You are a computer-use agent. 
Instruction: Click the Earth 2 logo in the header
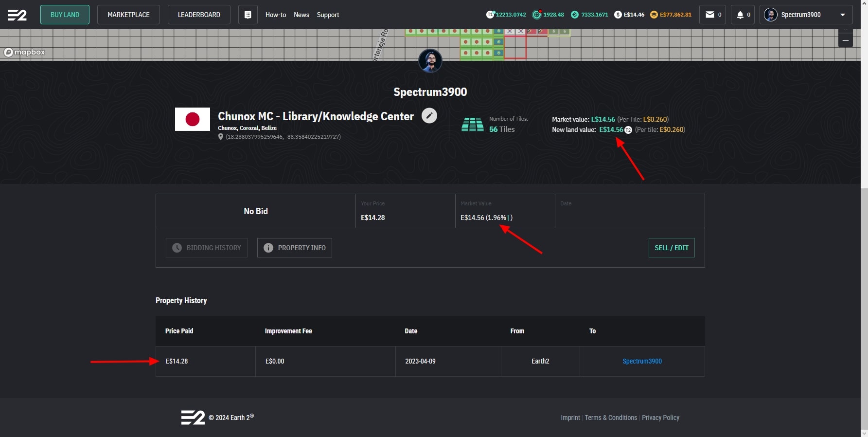pyautogui.click(x=17, y=15)
